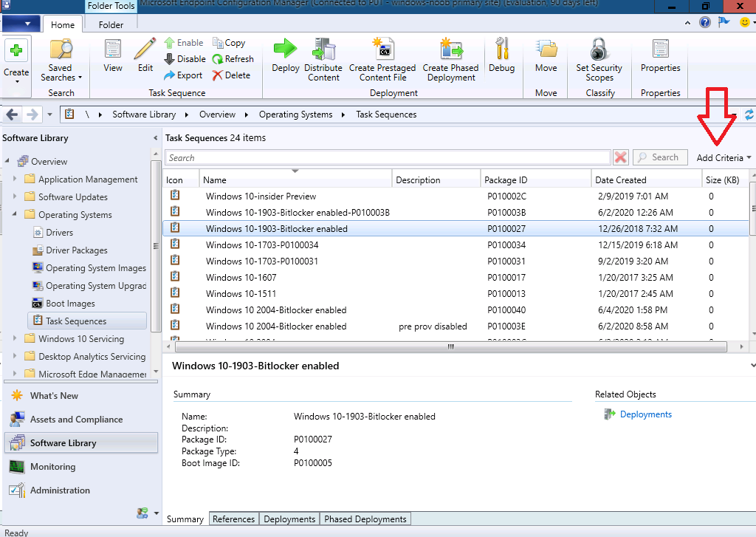
Task: Click the address bar refresh icon
Action: point(749,114)
